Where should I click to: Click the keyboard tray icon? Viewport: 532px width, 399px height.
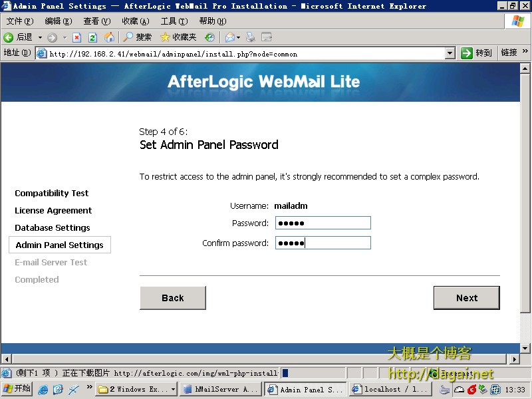tap(444, 390)
